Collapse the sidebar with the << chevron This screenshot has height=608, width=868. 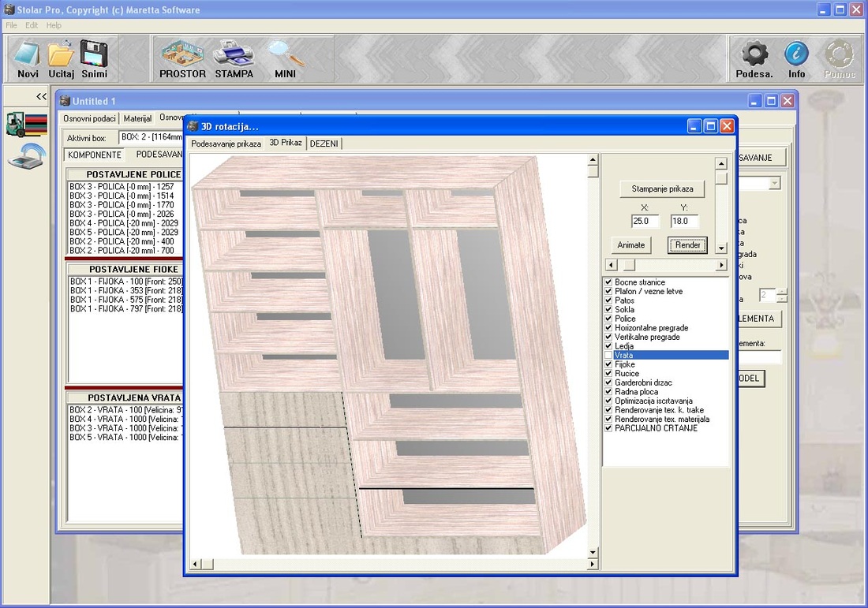point(41,96)
